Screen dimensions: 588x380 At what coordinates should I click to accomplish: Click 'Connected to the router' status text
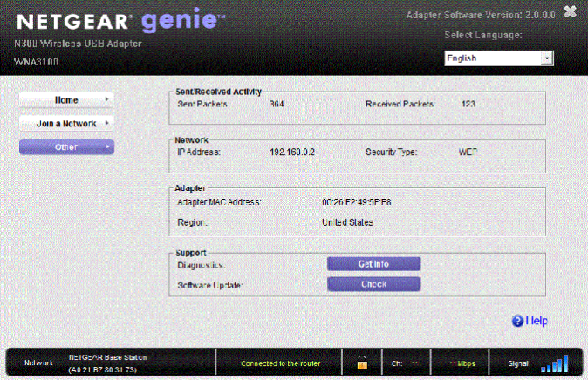click(x=281, y=363)
